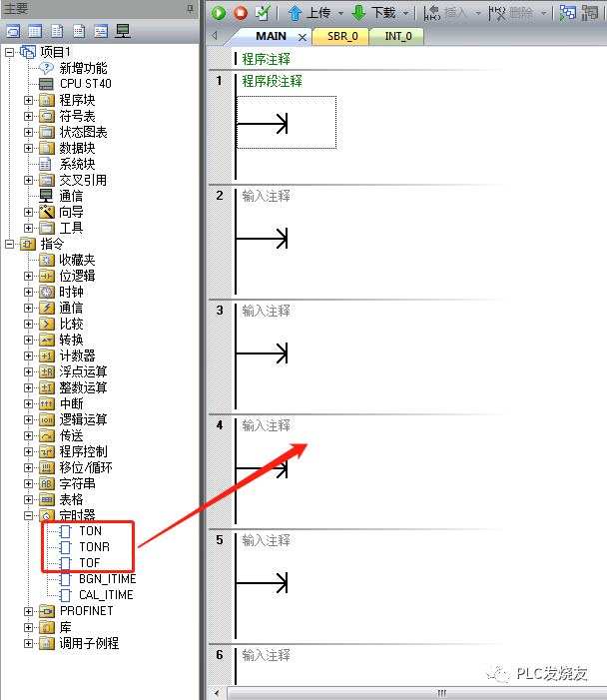Click the Compile checkmark icon
Image resolution: width=607 pixels, height=700 pixels.
(x=263, y=13)
